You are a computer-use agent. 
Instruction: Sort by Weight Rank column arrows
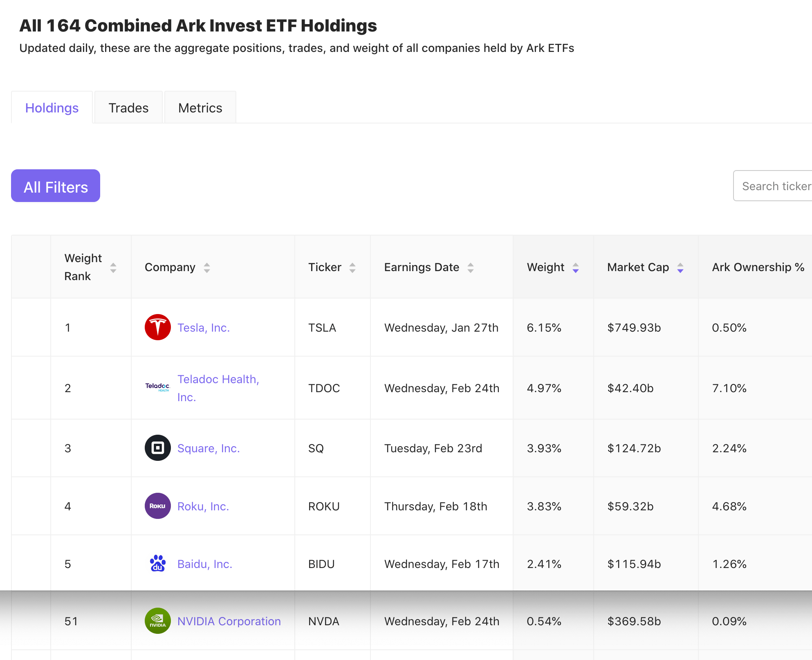[113, 268]
